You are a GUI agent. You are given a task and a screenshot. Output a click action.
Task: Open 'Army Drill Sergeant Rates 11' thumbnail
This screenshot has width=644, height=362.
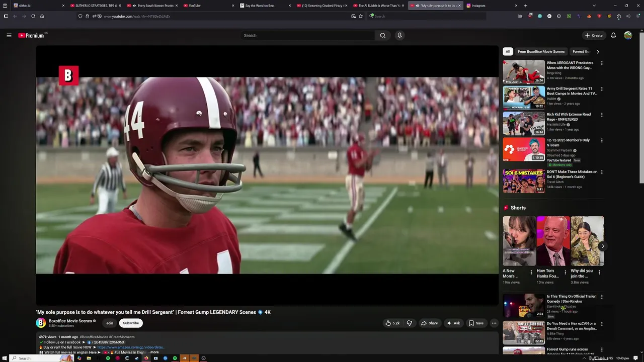[524, 98]
